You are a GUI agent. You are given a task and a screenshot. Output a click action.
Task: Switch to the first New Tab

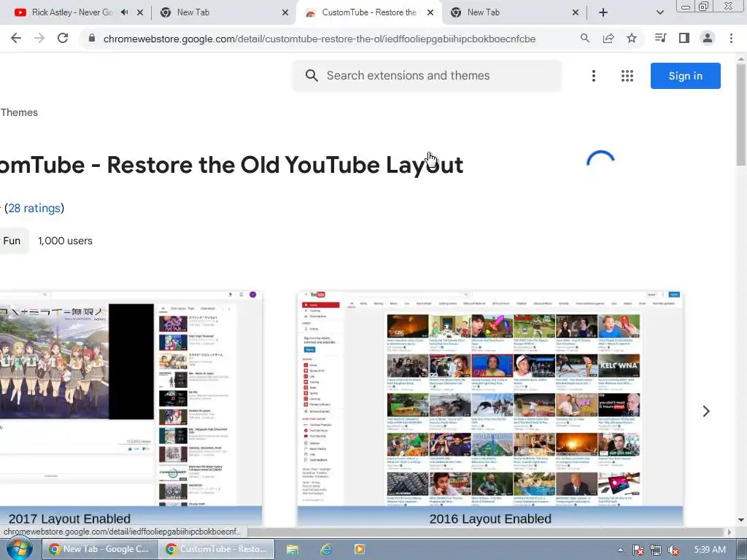pyautogui.click(x=224, y=12)
